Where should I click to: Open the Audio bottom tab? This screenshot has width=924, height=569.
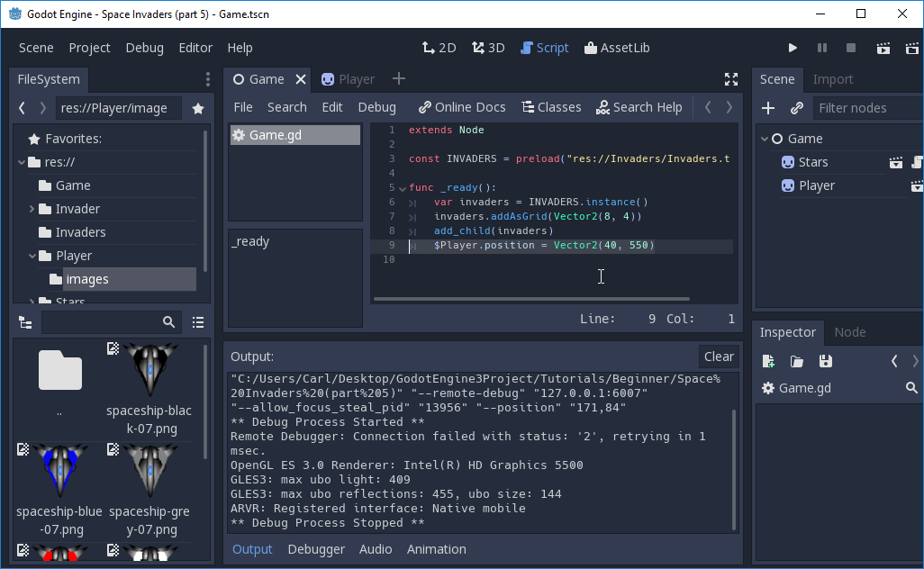376,549
